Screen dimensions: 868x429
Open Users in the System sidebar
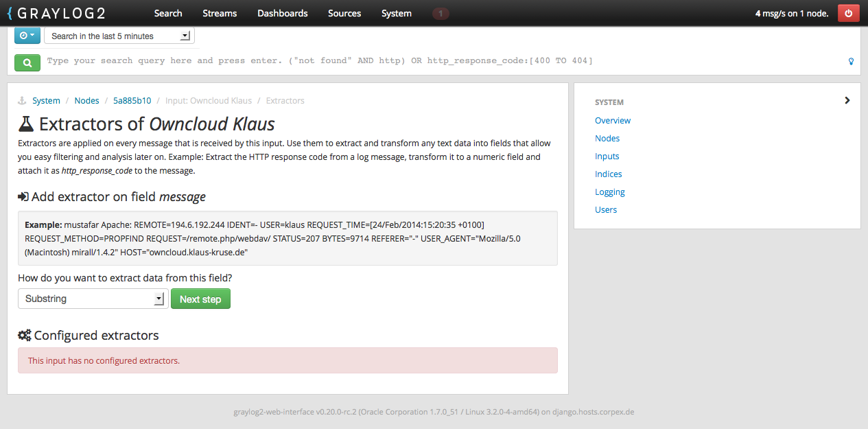point(606,210)
